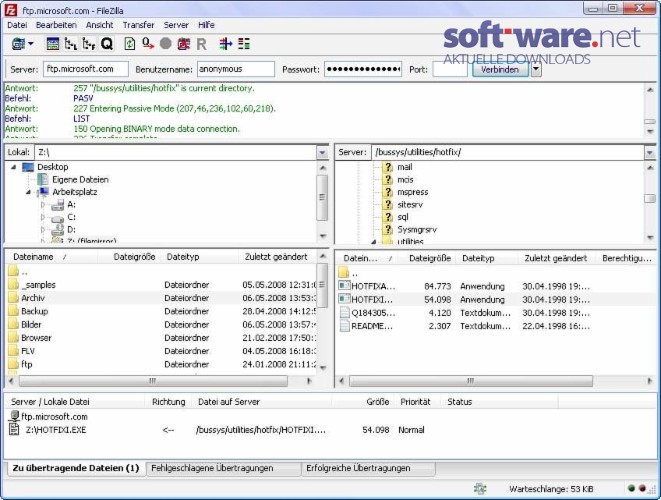Open the Ansicht menu

[x=99, y=25]
